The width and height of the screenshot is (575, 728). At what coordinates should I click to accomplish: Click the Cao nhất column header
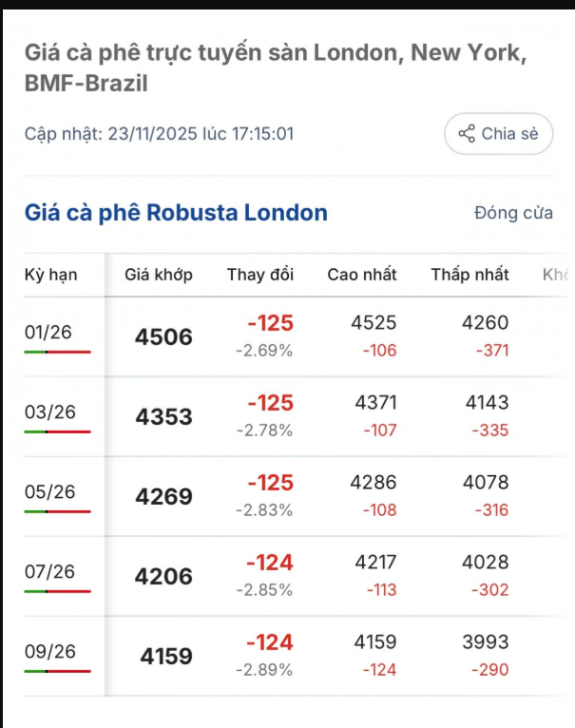(x=362, y=275)
